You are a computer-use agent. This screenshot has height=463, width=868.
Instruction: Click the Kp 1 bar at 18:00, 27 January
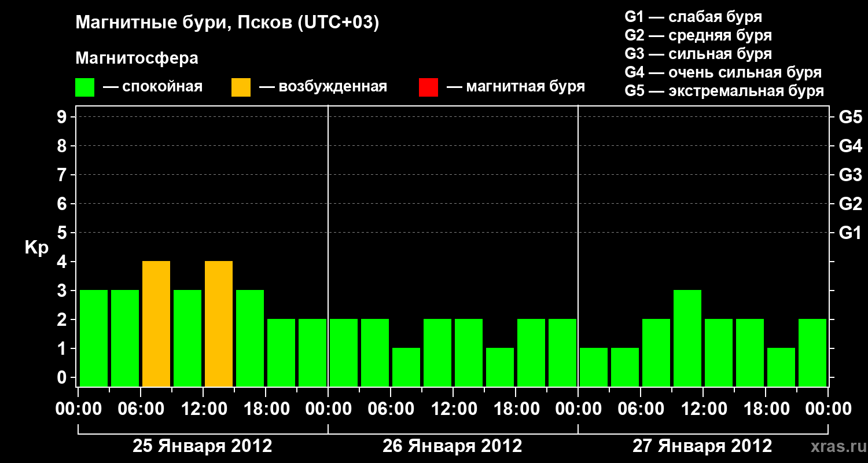tap(781, 367)
